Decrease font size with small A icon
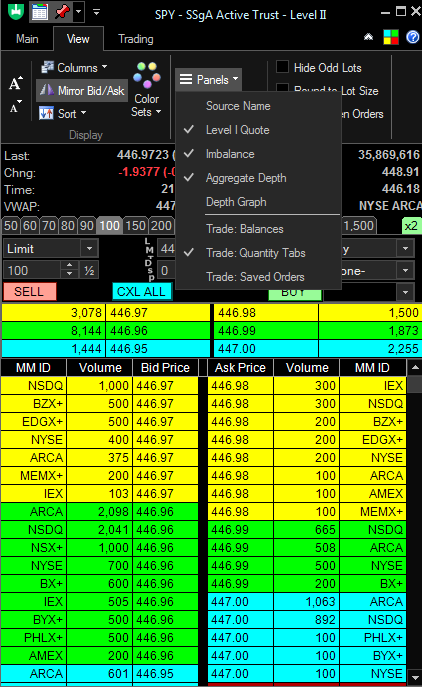 (15, 106)
